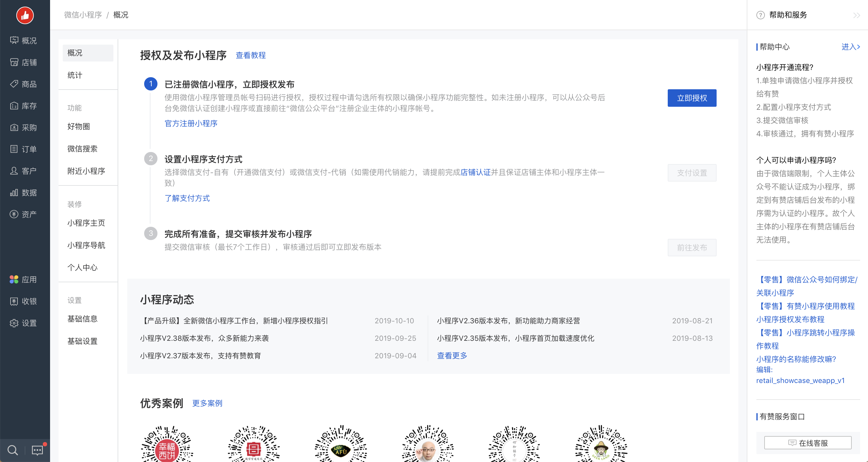868x462 pixels.
Task: Open 客户 customers section
Action: click(x=24, y=171)
